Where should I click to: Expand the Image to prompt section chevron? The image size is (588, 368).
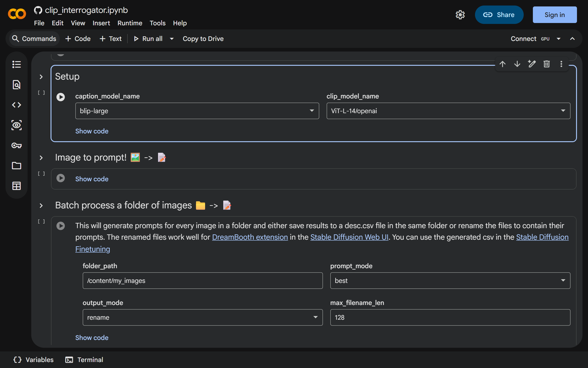(41, 158)
